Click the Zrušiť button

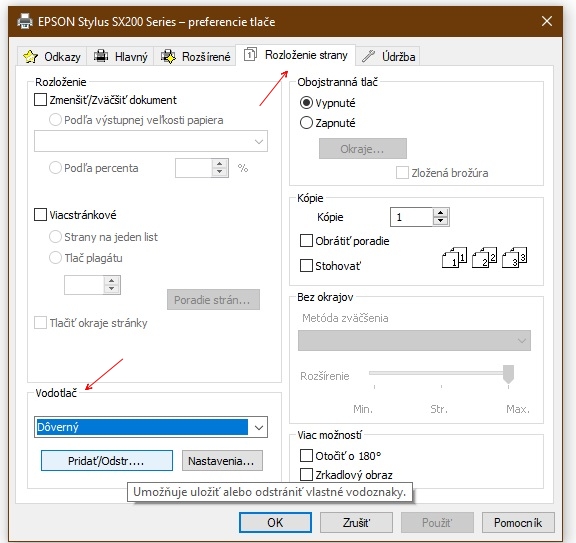356,522
